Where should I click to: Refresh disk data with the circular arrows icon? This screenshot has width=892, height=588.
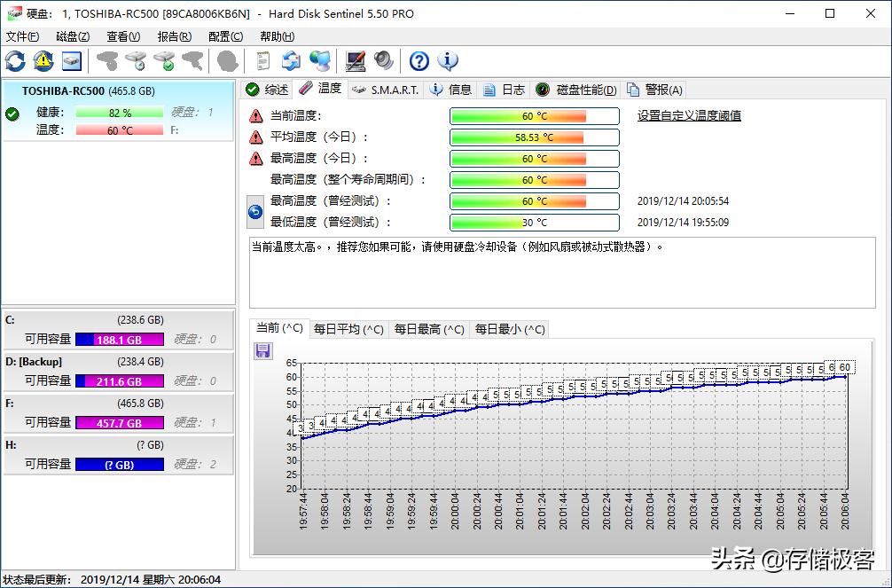pyautogui.click(x=14, y=61)
